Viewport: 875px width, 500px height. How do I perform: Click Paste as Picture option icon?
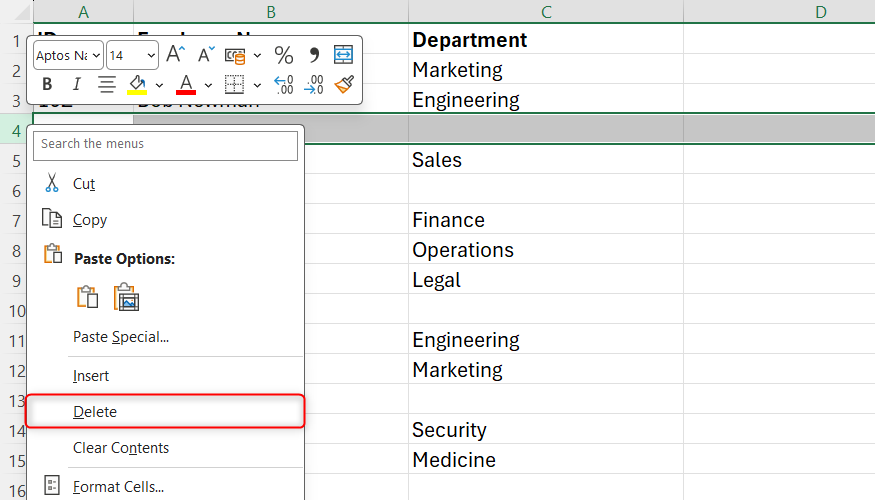click(126, 297)
